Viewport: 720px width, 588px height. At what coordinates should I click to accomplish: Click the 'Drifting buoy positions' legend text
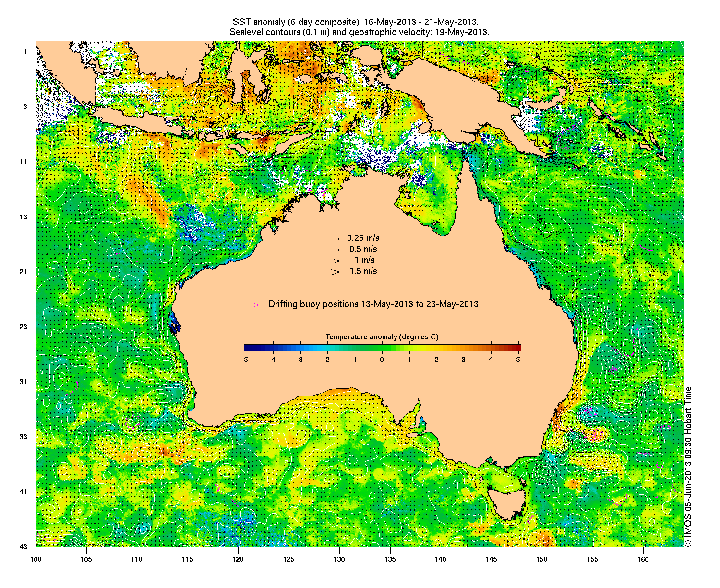click(x=373, y=304)
